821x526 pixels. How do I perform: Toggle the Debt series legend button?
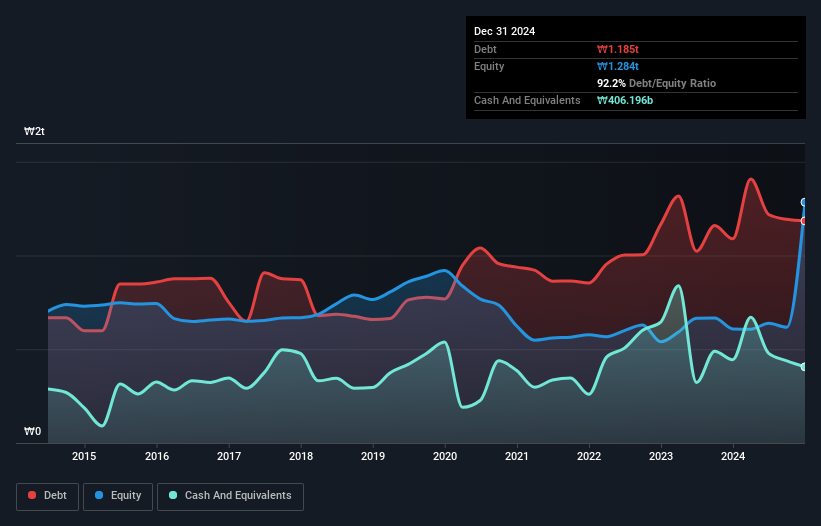pos(47,496)
